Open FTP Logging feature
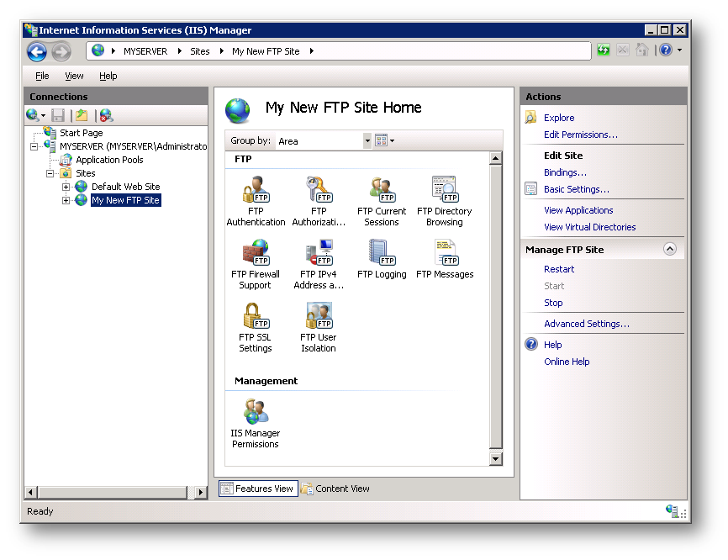 click(382, 259)
